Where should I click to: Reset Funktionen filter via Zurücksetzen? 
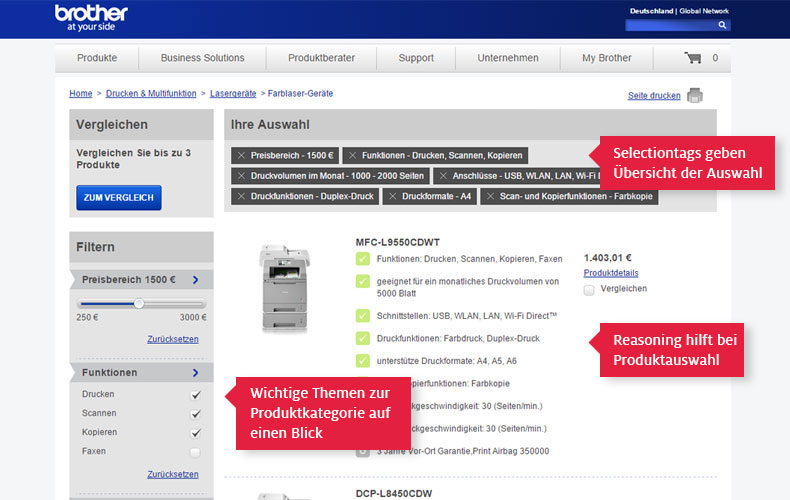[173, 474]
